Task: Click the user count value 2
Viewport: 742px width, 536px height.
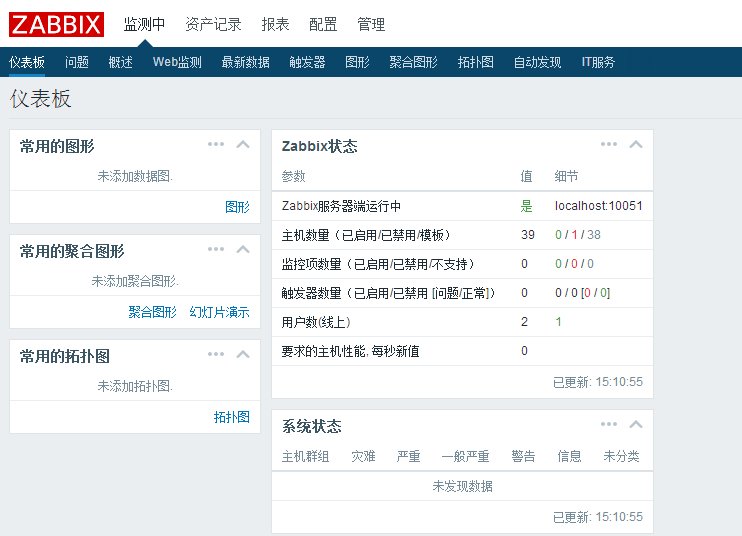Action: [524, 322]
